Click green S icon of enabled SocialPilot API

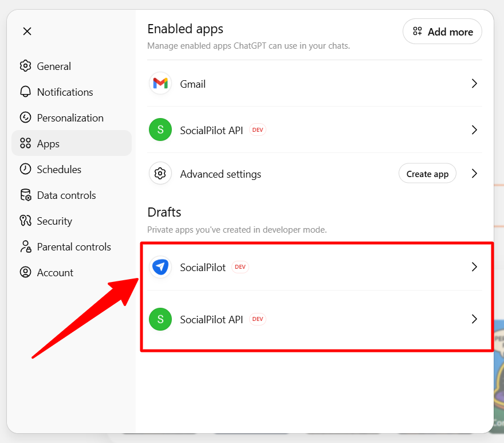tap(160, 130)
